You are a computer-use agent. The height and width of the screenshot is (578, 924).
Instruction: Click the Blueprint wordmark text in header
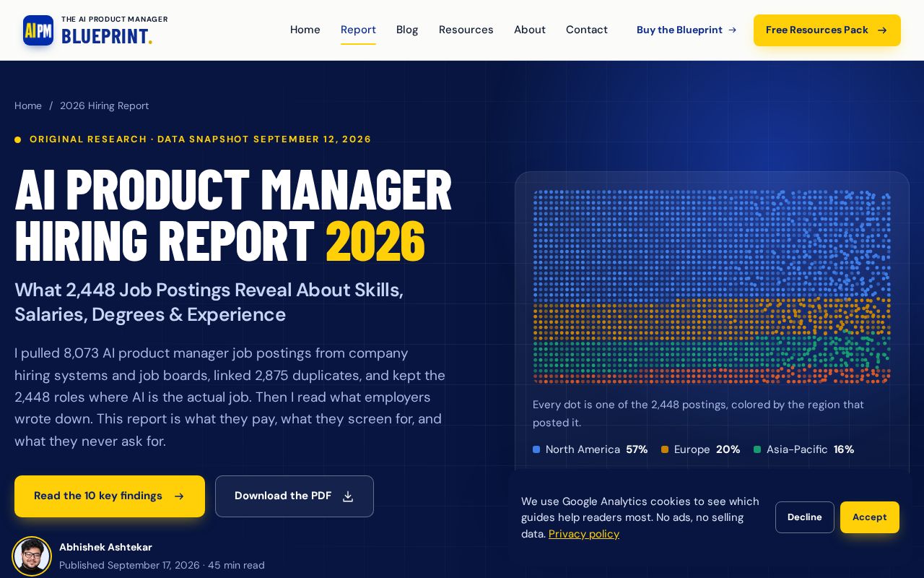[x=107, y=36]
